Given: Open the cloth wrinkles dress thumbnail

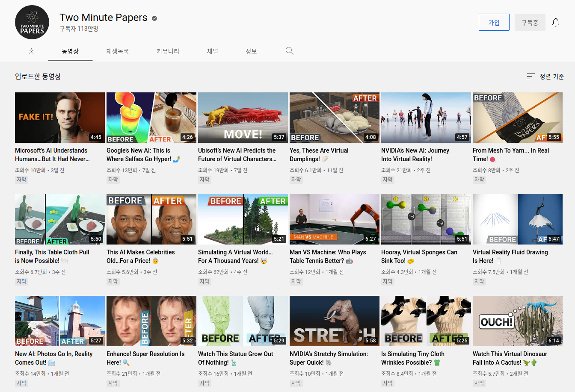Looking at the screenshot, I should click(x=426, y=321).
